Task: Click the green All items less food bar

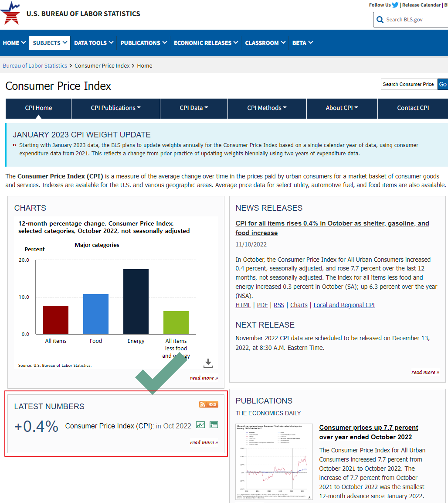Action: tap(176, 323)
